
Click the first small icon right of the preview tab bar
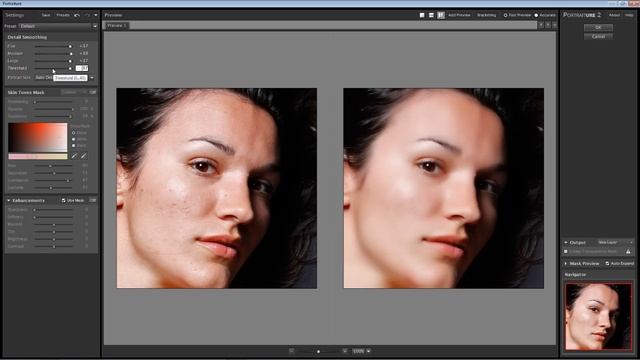541,25
